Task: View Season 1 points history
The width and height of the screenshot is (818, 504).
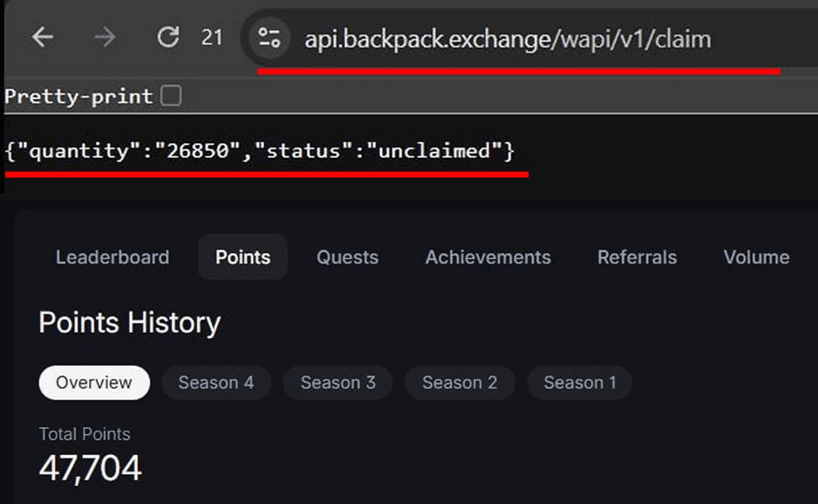Action: [580, 383]
